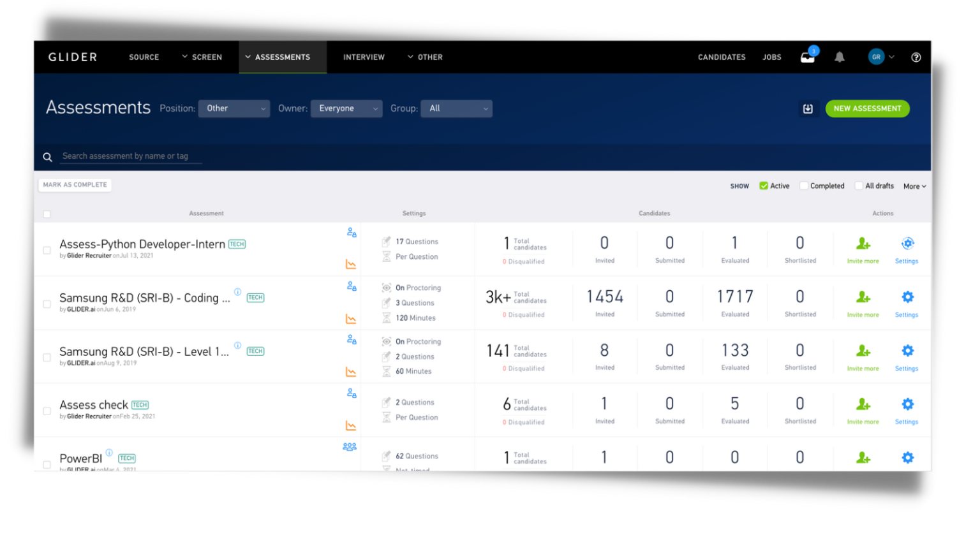
Task: Open the Position dropdown showing Other
Action: click(234, 108)
